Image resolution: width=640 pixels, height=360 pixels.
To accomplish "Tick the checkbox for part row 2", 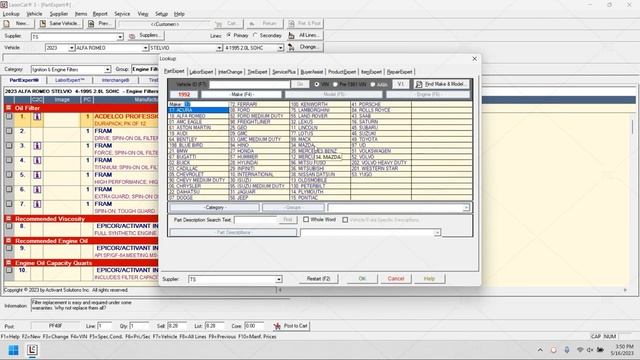I will click(9, 131).
